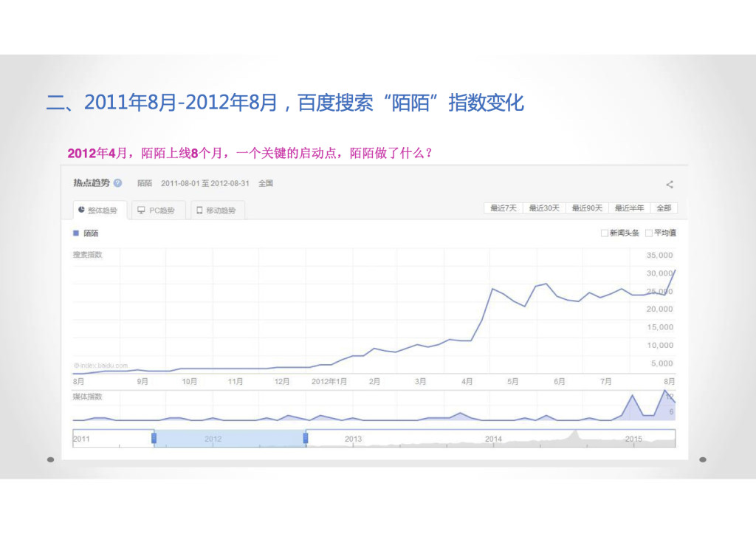Select the 最近30天 range button
This screenshot has height=534, width=756.
click(544, 208)
